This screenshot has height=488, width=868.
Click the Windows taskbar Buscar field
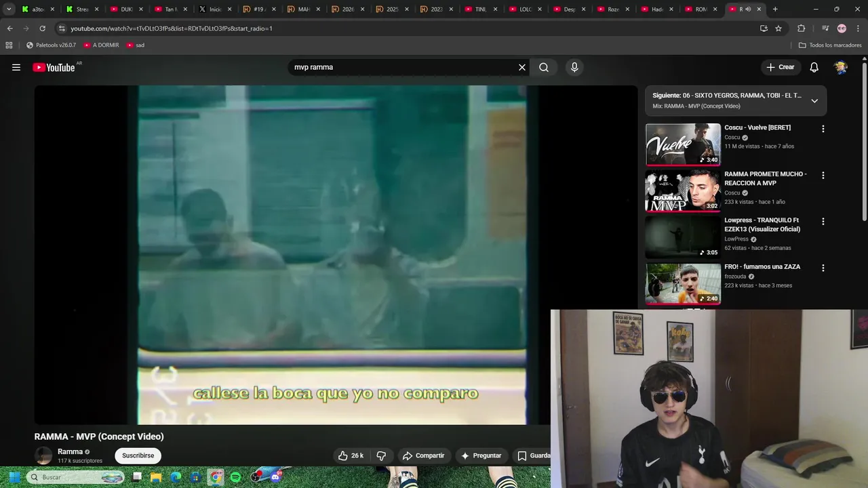tap(76, 477)
